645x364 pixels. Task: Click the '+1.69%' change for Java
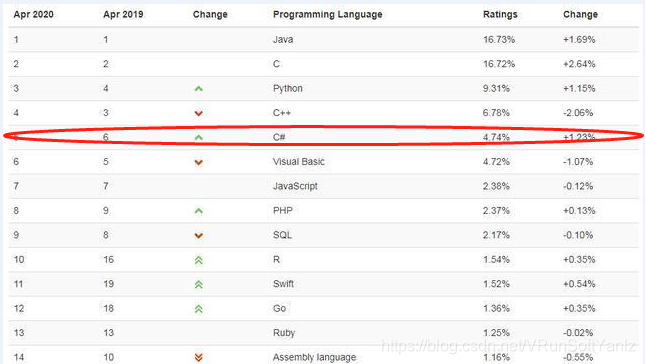579,39
